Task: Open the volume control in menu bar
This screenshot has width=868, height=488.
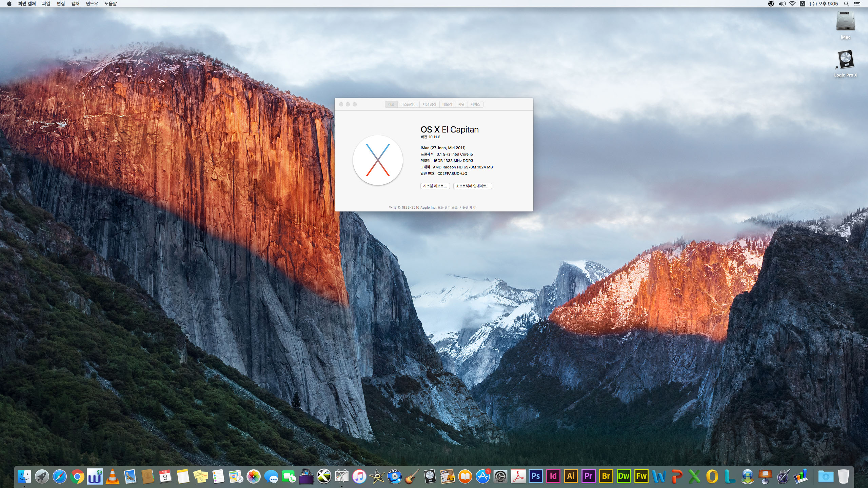Action: click(x=782, y=4)
